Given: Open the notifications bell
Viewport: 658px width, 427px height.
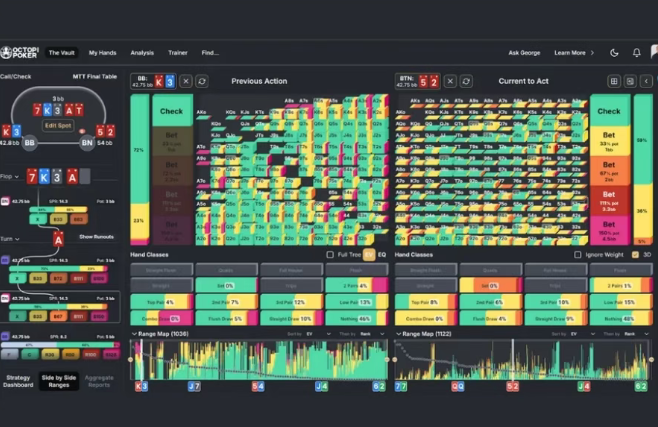Looking at the screenshot, I should 637,53.
